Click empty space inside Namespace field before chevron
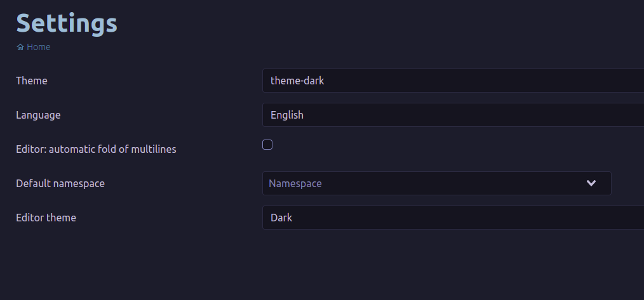 pyautogui.click(x=452, y=183)
